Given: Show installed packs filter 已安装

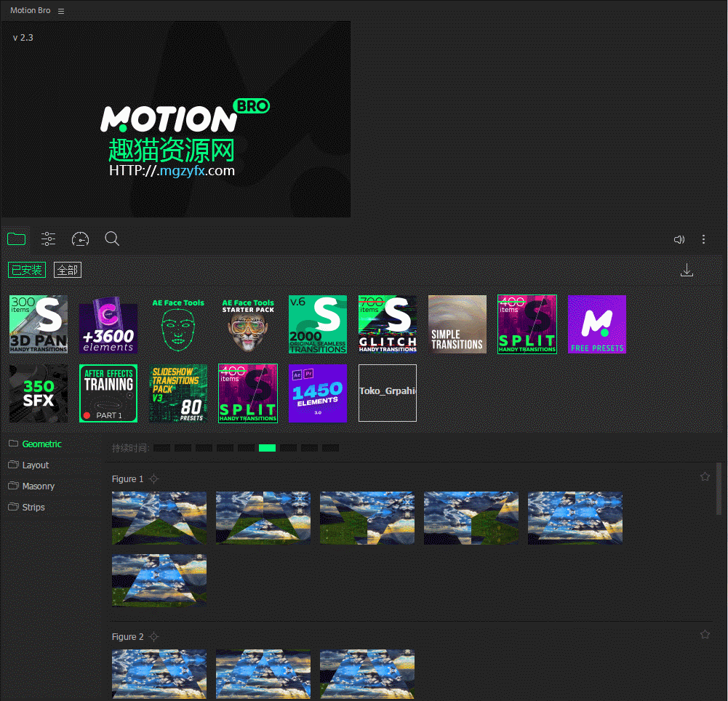Looking at the screenshot, I should tap(27, 270).
